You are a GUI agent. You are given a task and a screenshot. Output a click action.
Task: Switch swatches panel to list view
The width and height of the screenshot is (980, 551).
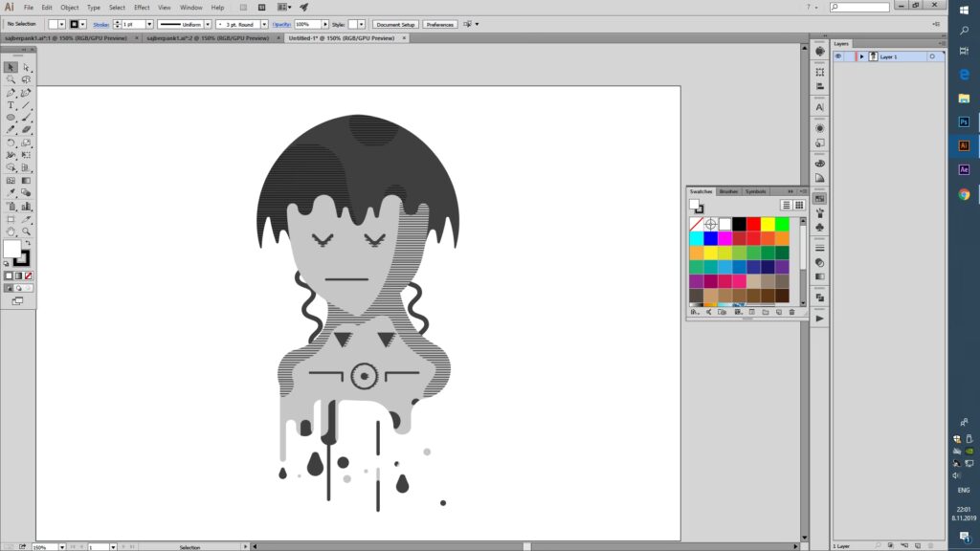[786, 205]
